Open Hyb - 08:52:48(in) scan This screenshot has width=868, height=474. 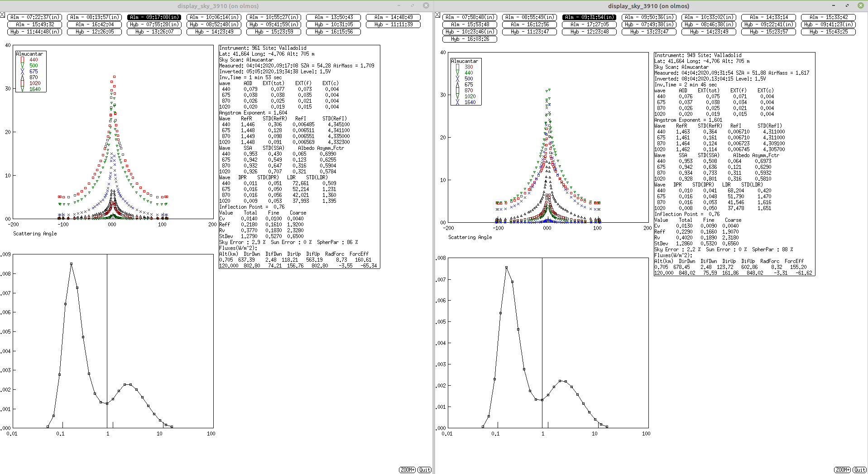[x=214, y=24]
